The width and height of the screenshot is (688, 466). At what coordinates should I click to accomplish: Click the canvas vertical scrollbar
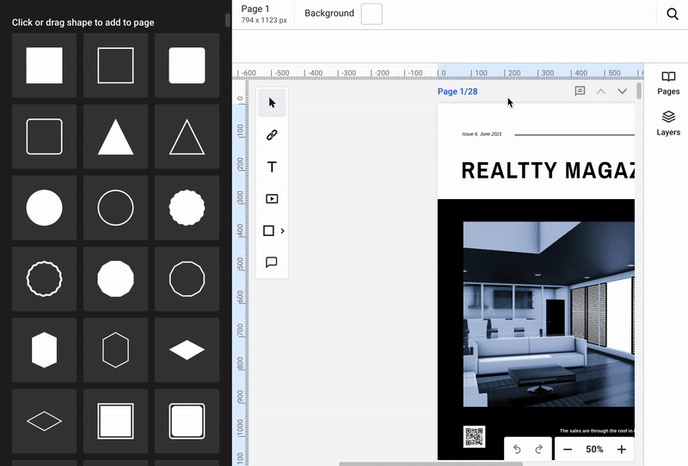[x=639, y=90]
